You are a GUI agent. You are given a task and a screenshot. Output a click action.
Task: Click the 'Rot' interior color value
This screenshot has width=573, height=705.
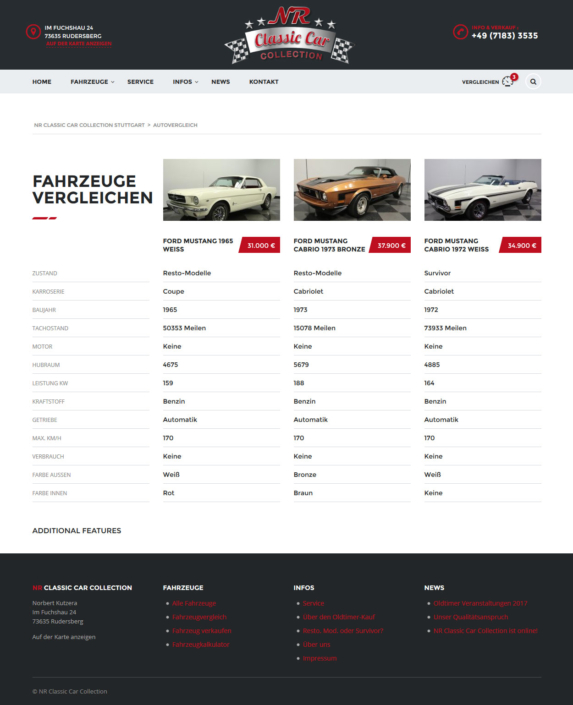[169, 493]
